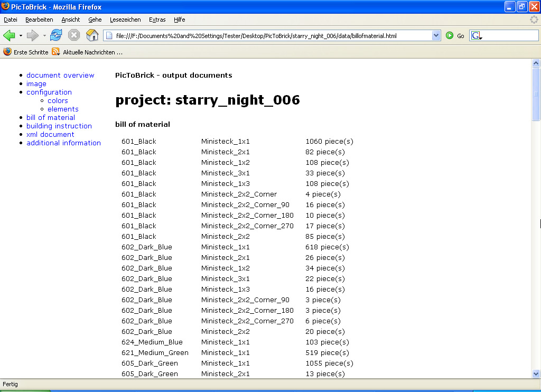
Task: Expand the address bar URL history dropdown
Action: coord(436,35)
